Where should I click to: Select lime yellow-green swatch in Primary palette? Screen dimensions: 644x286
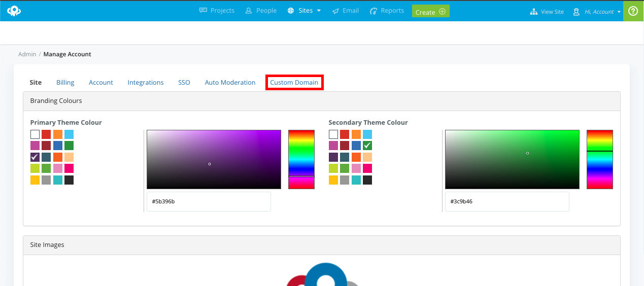pos(35,168)
